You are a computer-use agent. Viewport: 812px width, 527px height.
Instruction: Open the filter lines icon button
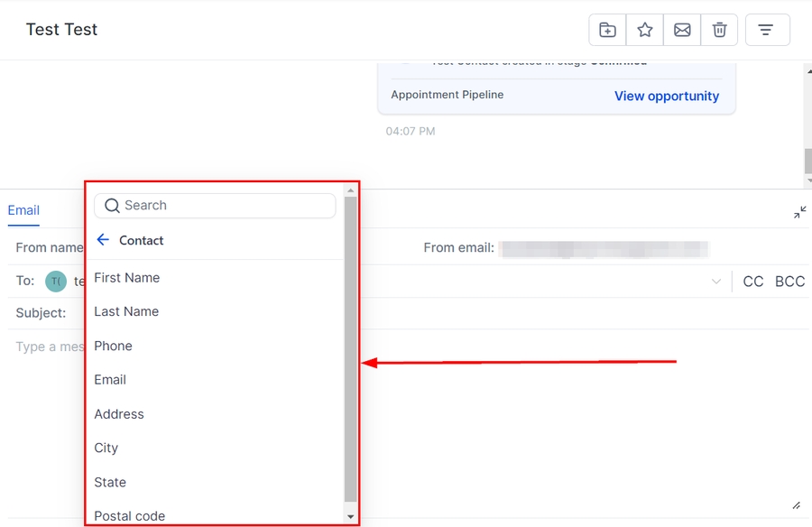[x=767, y=30]
